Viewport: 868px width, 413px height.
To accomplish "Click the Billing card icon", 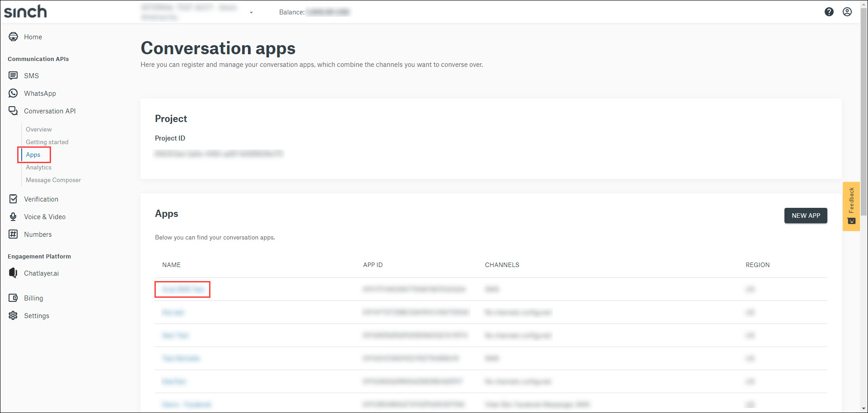I will 13,298.
